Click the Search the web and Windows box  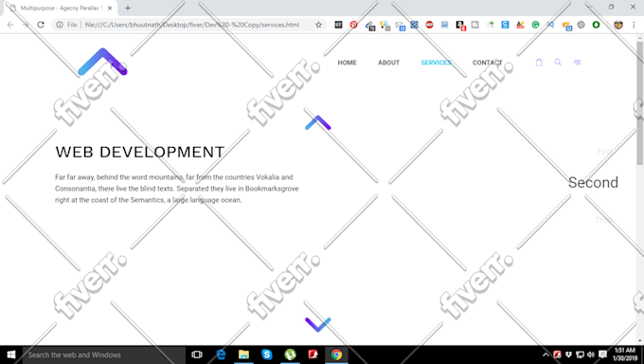(104, 355)
